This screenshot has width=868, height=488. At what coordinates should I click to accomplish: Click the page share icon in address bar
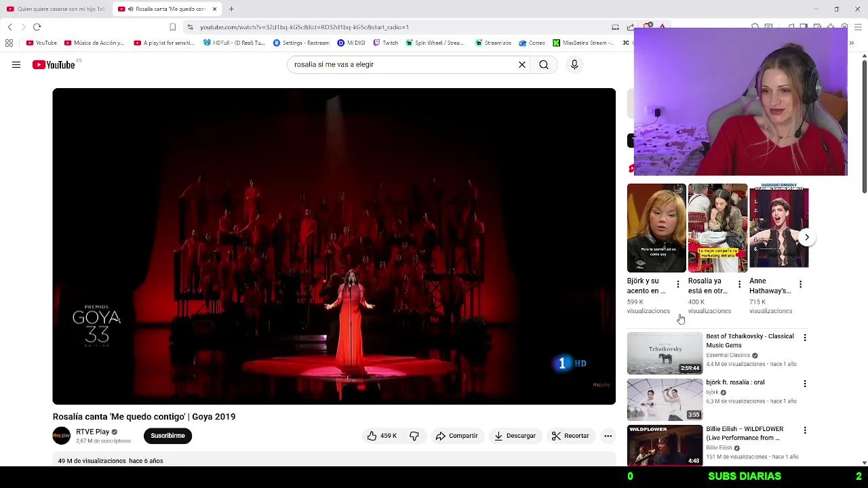[630, 27]
